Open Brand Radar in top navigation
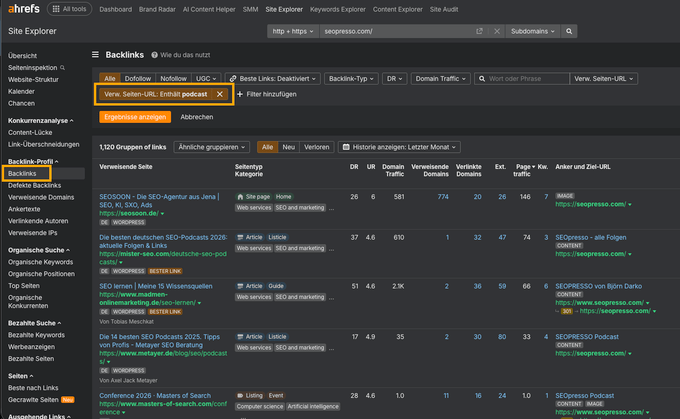The width and height of the screenshot is (680, 419). click(x=157, y=9)
